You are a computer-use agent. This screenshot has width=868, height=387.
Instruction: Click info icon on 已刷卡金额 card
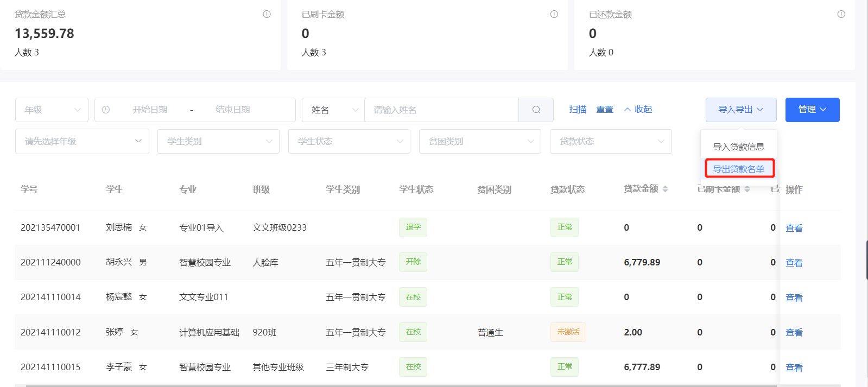point(554,14)
